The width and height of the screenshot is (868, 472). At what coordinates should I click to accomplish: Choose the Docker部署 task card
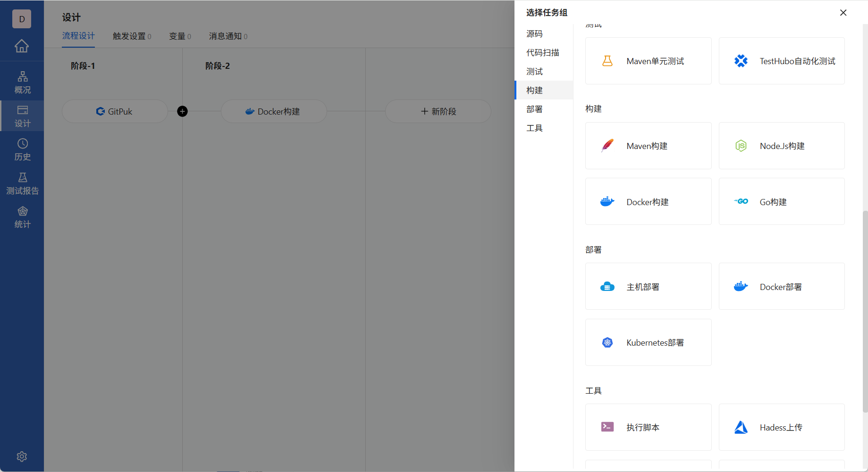(x=782, y=286)
